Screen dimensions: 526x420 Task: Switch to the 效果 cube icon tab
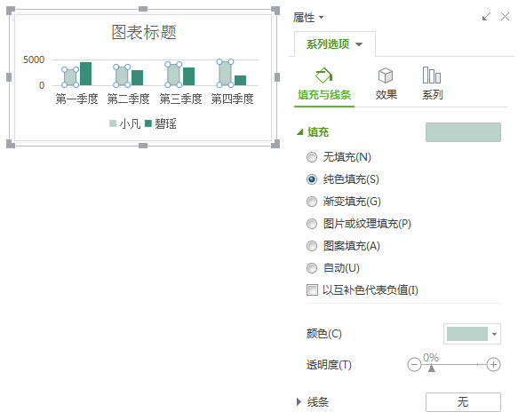(x=386, y=84)
